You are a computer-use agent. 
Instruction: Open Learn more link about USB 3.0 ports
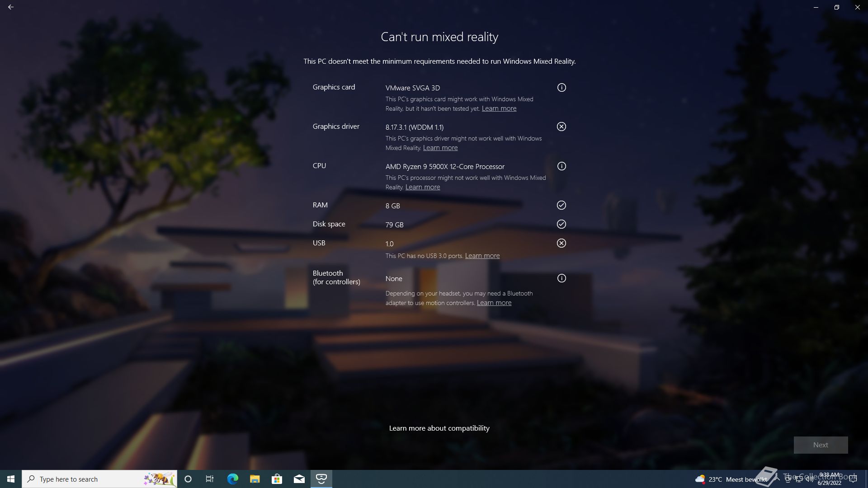coord(482,256)
